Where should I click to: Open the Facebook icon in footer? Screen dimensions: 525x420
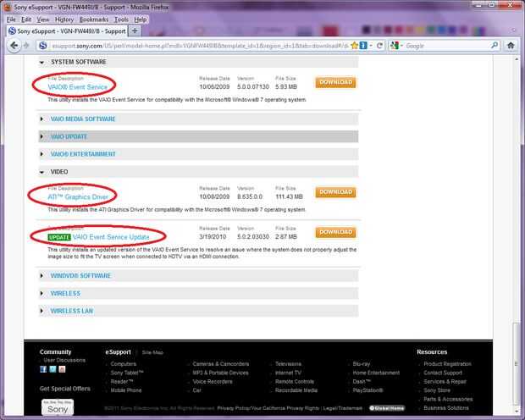coord(43,369)
